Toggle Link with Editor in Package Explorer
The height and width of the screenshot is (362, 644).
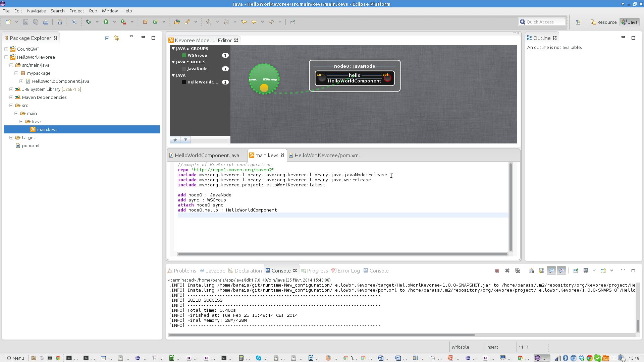click(x=117, y=38)
